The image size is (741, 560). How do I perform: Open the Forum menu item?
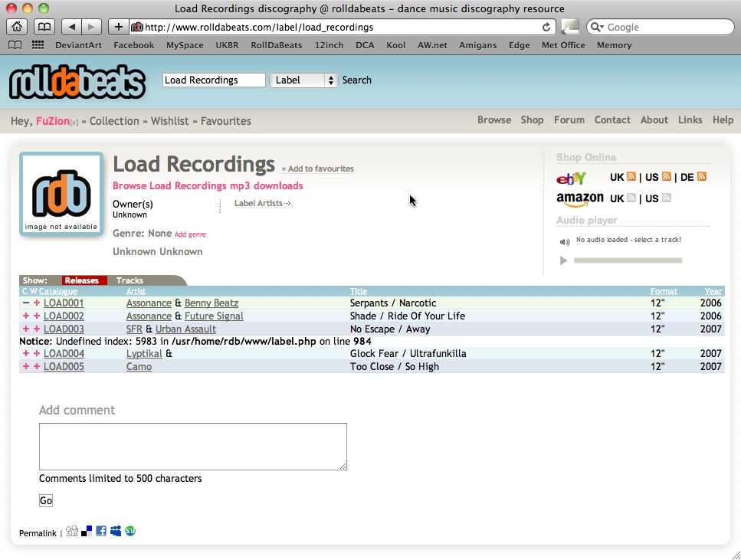coord(569,120)
